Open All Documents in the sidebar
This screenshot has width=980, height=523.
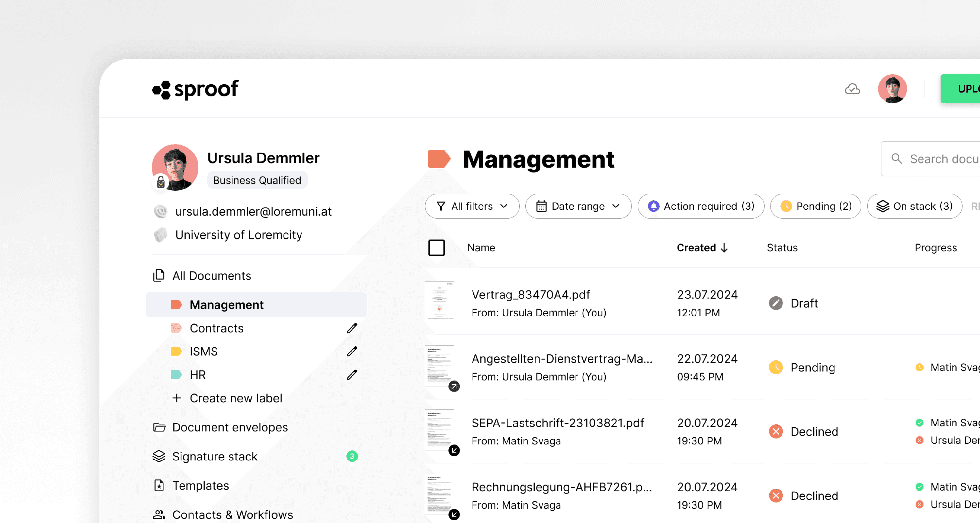point(202,276)
